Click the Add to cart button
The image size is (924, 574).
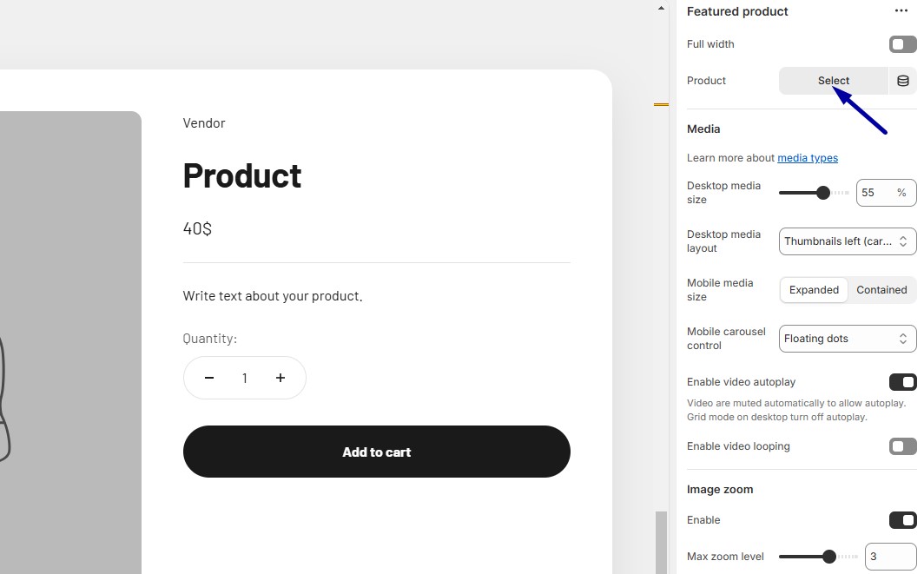coord(376,452)
